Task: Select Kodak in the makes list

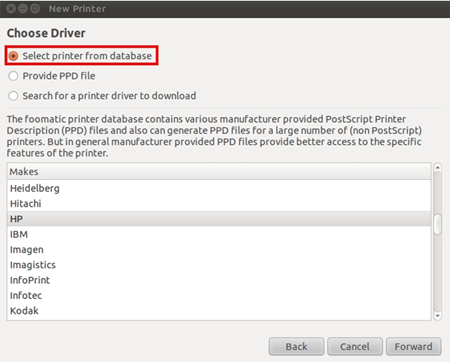Action: click(219, 311)
